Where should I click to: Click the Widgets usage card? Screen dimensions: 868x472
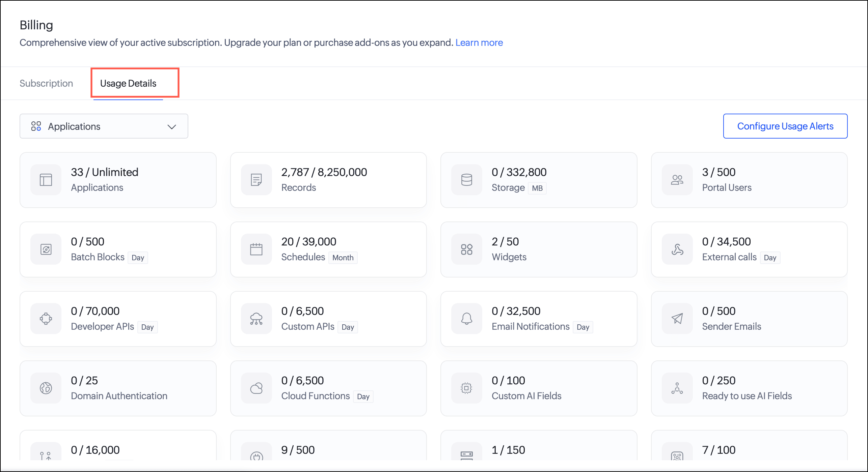point(539,249)
